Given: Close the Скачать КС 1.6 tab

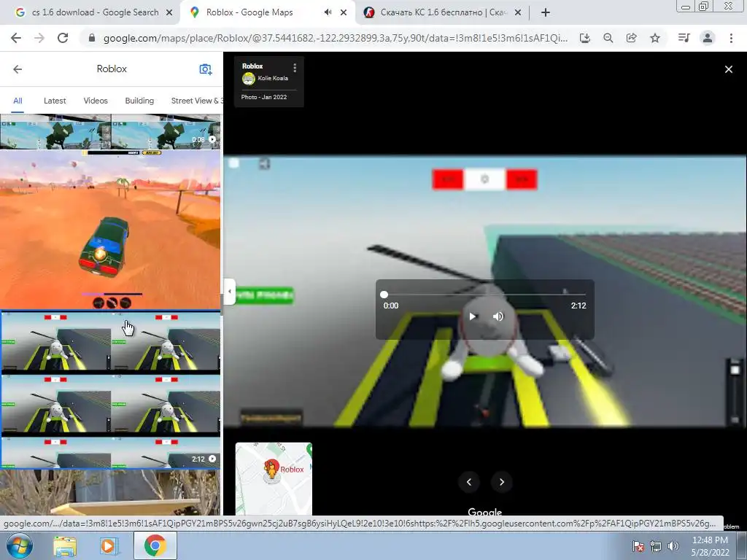Looking at the screenshot, I should click(x=518, y=13).
